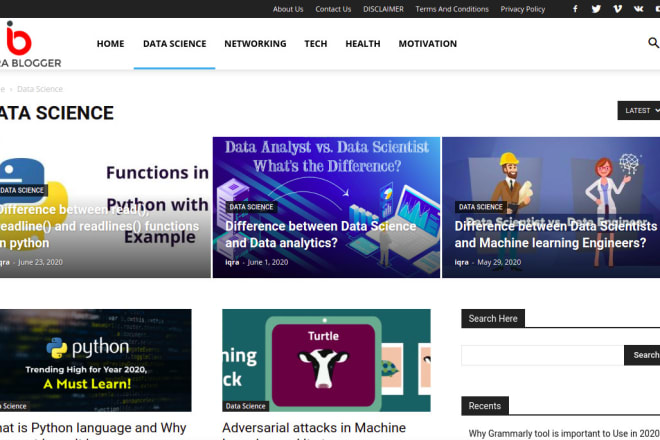Click DATA SCIENCE tag on Data analytics card
The width and height of the screenshot is (660, 440).
[251, 207]
